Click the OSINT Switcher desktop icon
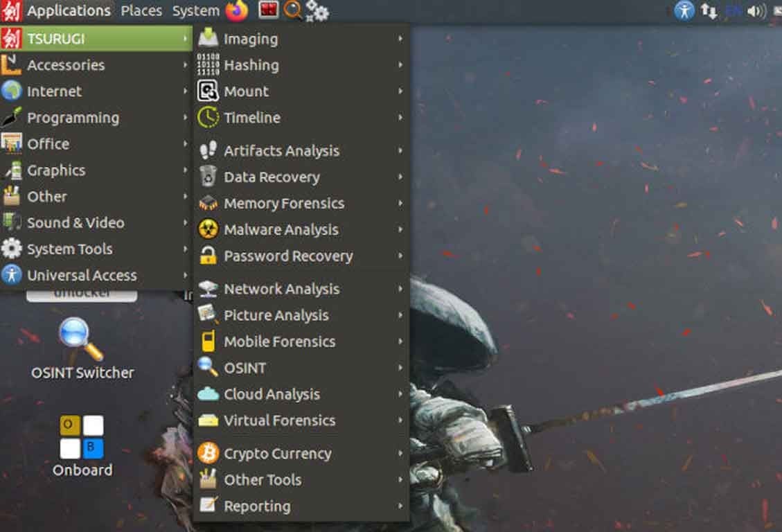 [x=81, y=339]
